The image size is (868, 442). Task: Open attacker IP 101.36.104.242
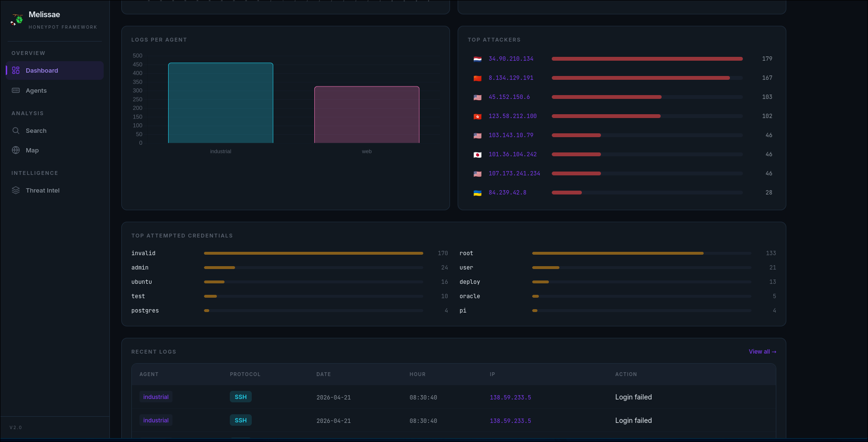pos(513,154)
